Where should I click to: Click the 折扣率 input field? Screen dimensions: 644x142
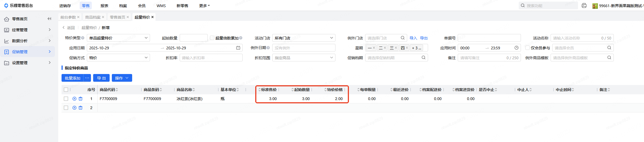[211, 58]
